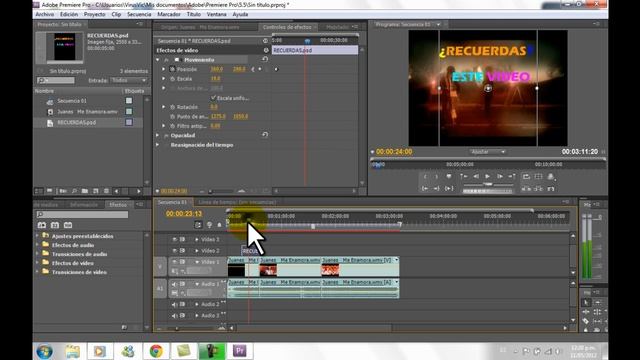640x360 pixels.
Task: Go to previous edit point
Action: (464, 176)
